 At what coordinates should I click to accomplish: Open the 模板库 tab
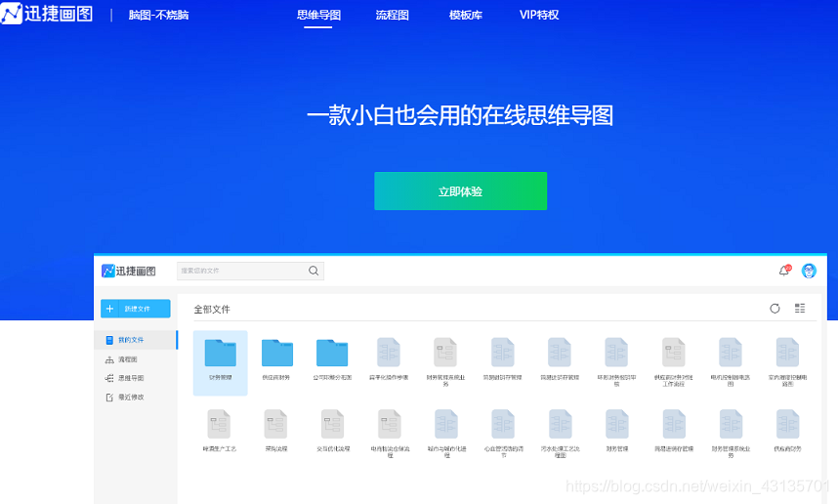(466, 15)
